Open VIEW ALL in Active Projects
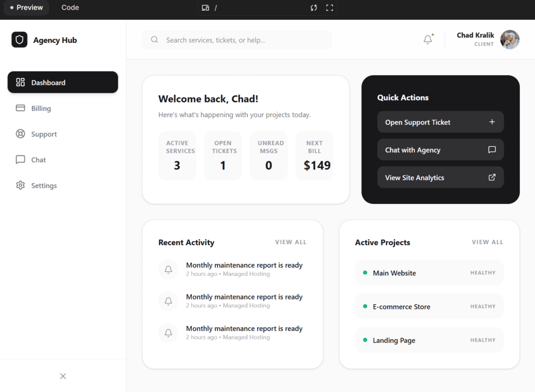 click(x=487, y=242)
